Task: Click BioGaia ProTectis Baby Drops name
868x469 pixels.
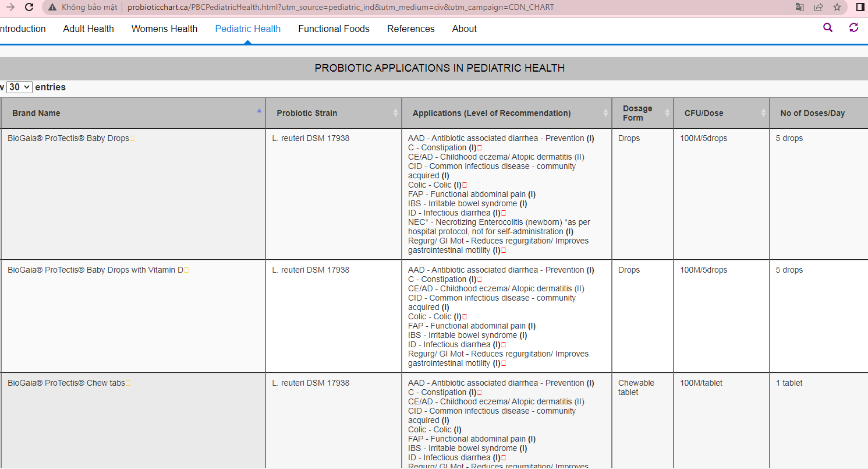Action: (x=68, y=138)
